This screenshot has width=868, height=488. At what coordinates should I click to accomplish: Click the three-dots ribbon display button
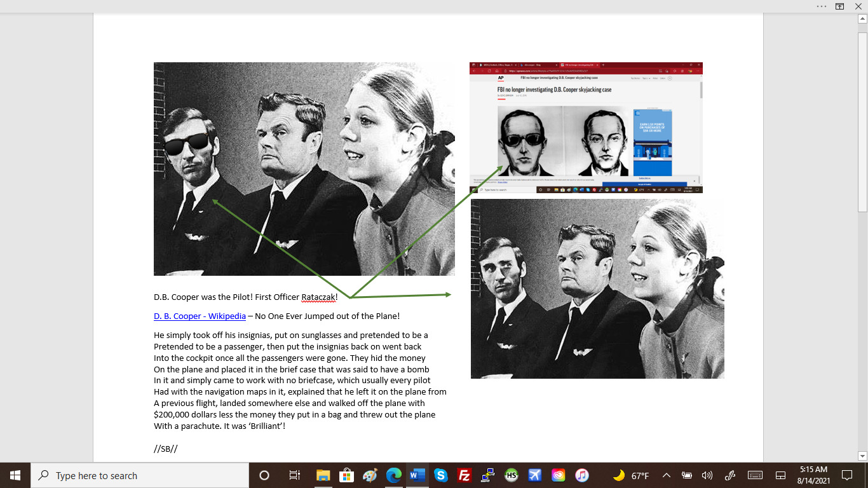[822, 6]
